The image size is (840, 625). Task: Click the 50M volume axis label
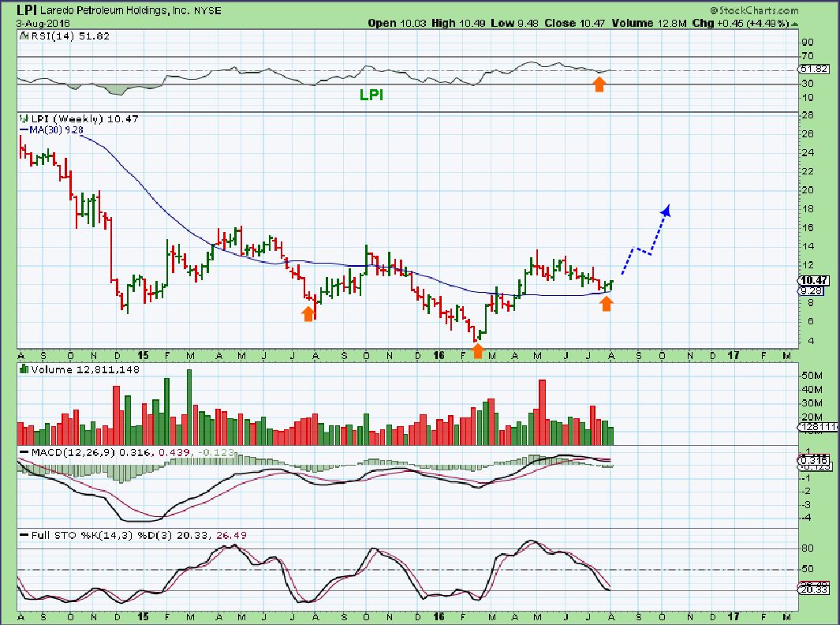pyautogui.click(x=812, y=375)
